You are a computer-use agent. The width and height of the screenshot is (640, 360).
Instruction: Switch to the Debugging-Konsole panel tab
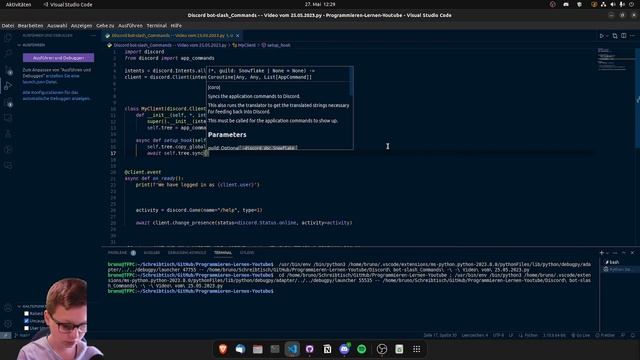pyautogui.click(x=187, y=253)
